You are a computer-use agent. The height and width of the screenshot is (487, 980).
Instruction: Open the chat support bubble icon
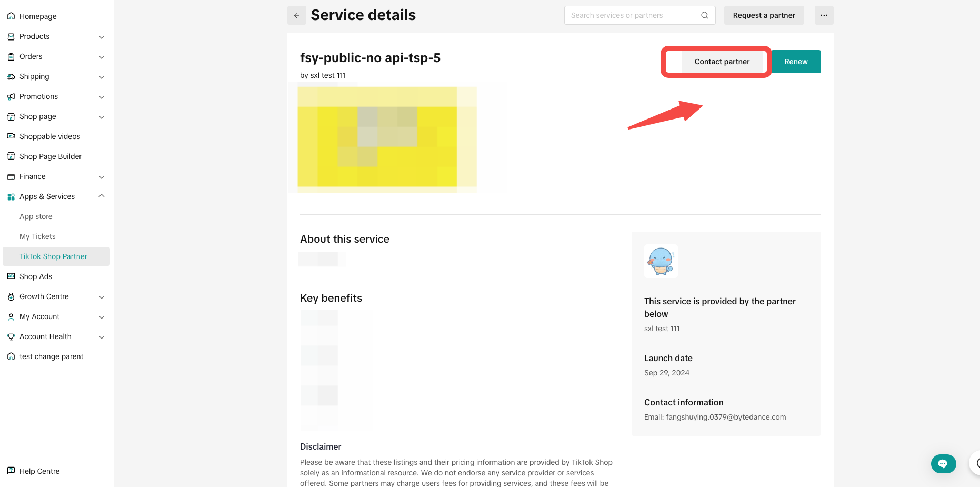point(943,464)
